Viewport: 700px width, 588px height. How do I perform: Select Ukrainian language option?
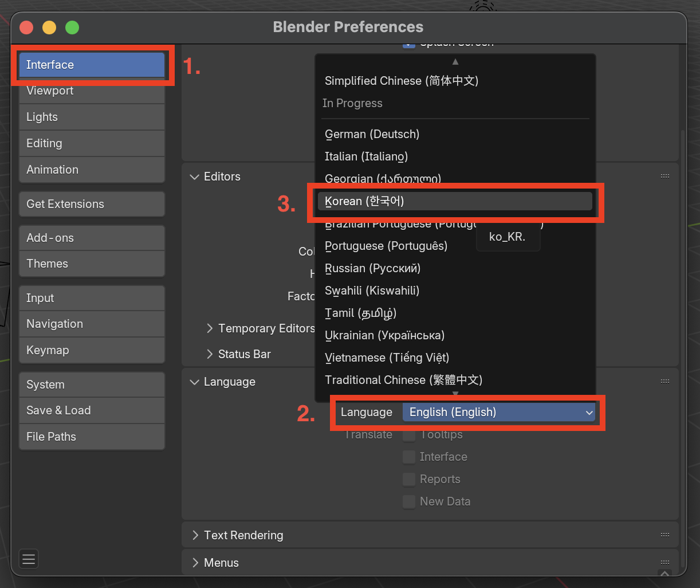tap(455, 335)
